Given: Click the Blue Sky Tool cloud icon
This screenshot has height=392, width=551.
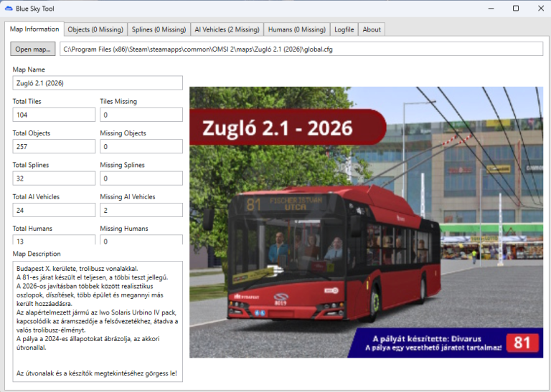Looking at the screenshot, I should click(x=9, y=9).
